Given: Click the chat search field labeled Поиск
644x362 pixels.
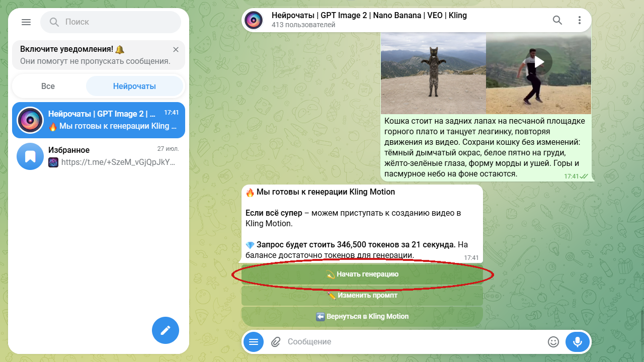Looking at the screenshot, I should (110, 22).
